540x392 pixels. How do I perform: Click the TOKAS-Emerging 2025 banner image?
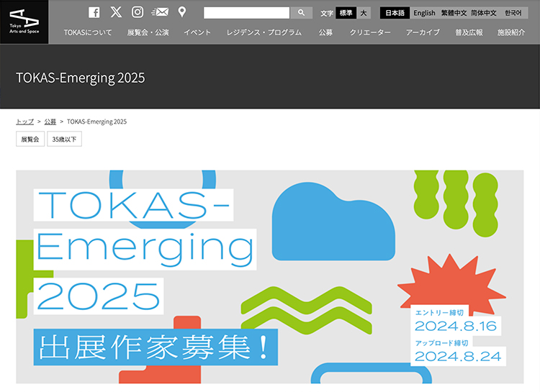click(x=270, y=277)
